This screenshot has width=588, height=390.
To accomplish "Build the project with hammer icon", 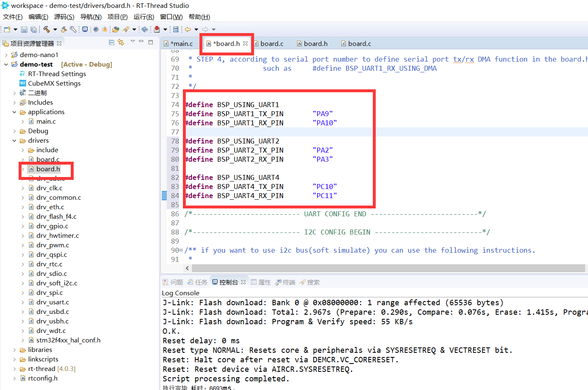I will (x=47, y=29).
